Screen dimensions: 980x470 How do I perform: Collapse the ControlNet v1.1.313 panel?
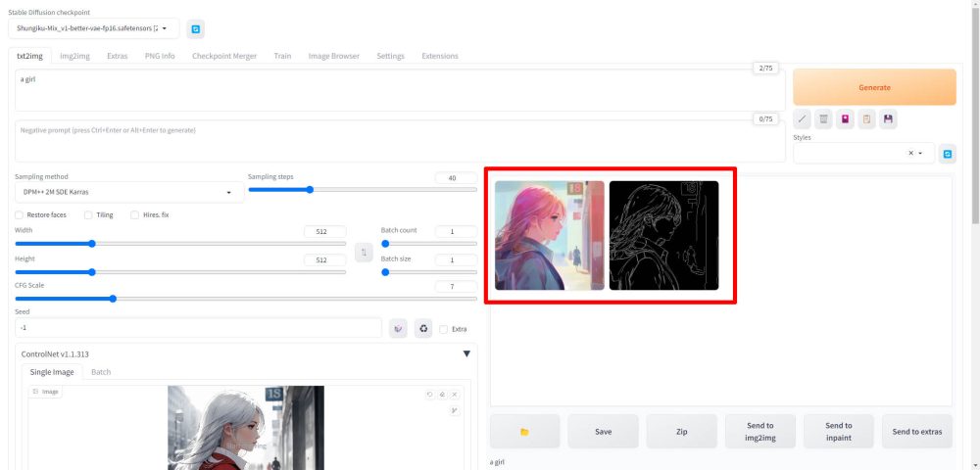(x=466, y=354)
